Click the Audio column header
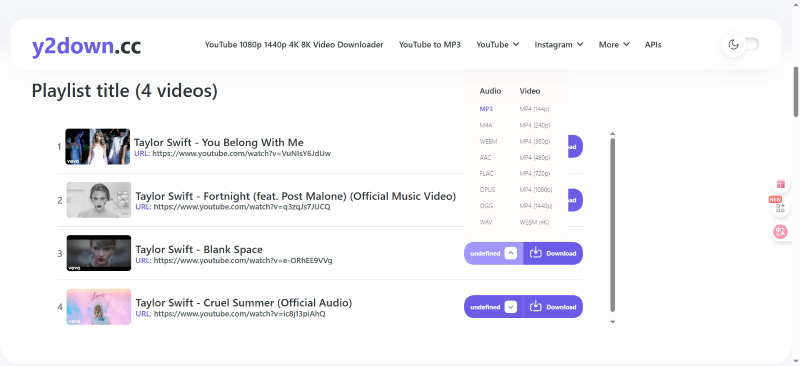 pyautogui.click(x=490, y=91)
